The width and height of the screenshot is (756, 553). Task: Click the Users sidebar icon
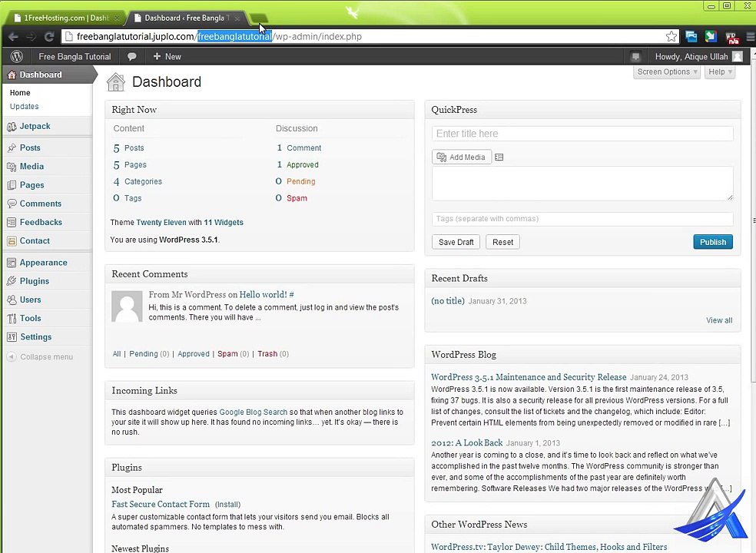click(x=12, y=300)
